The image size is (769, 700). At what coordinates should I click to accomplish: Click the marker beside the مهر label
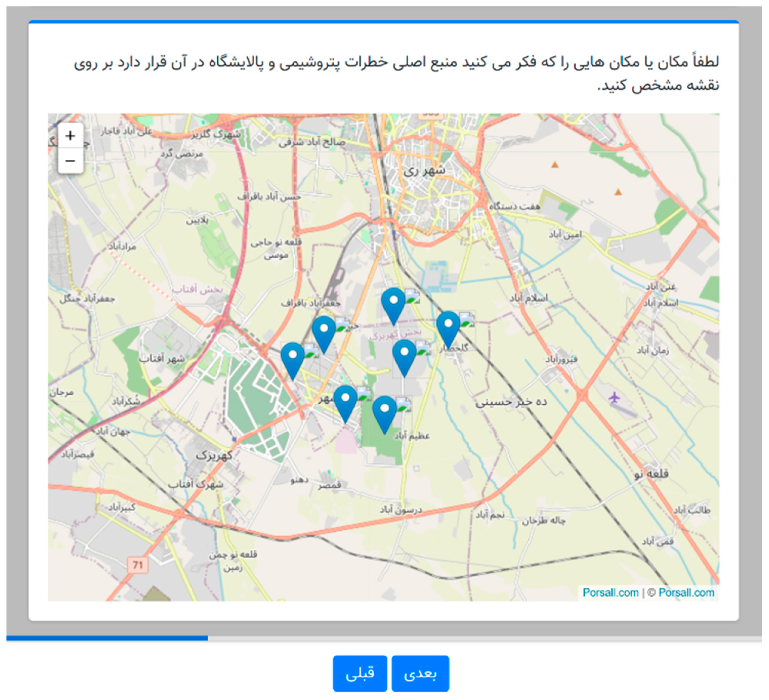coord(346,402)
